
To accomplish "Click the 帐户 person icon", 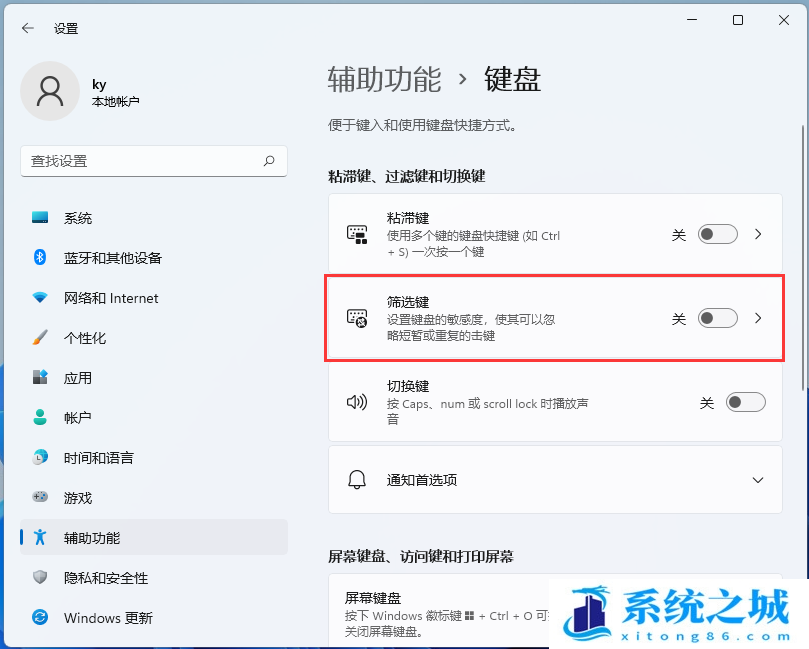I will point(40,417).
